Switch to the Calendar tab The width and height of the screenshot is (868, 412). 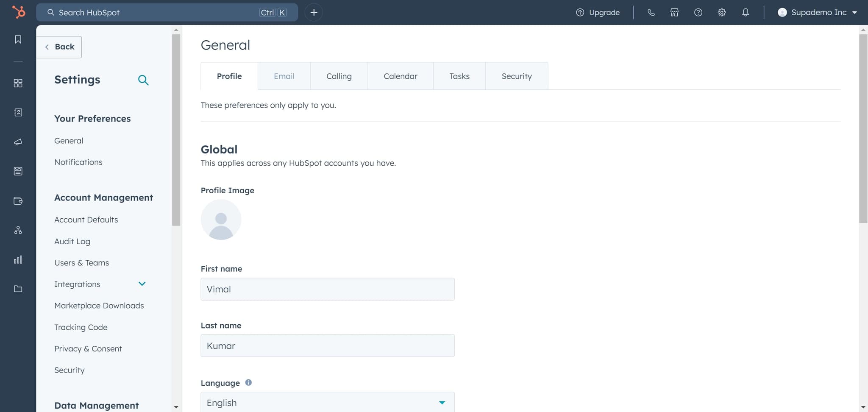pyautogui.click(x=400, y=76)
